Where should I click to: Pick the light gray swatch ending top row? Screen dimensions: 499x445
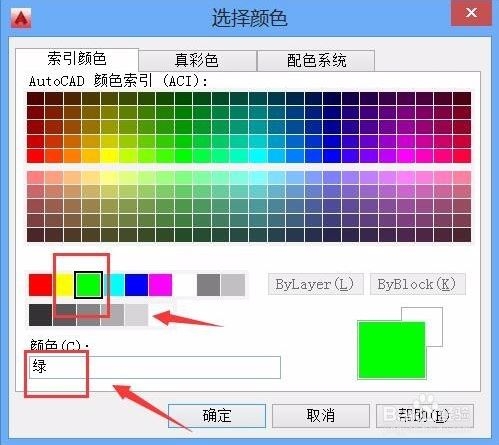pos(233,285)
